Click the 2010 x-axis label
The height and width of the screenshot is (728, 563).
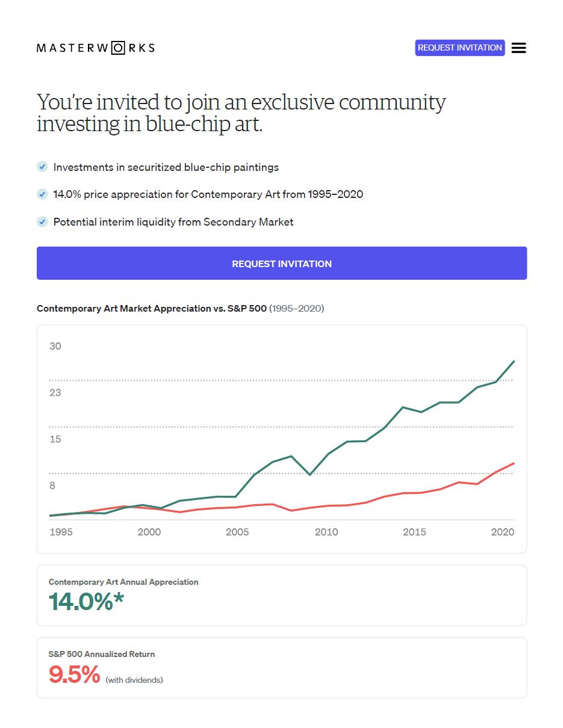click(x=326, y=532)
